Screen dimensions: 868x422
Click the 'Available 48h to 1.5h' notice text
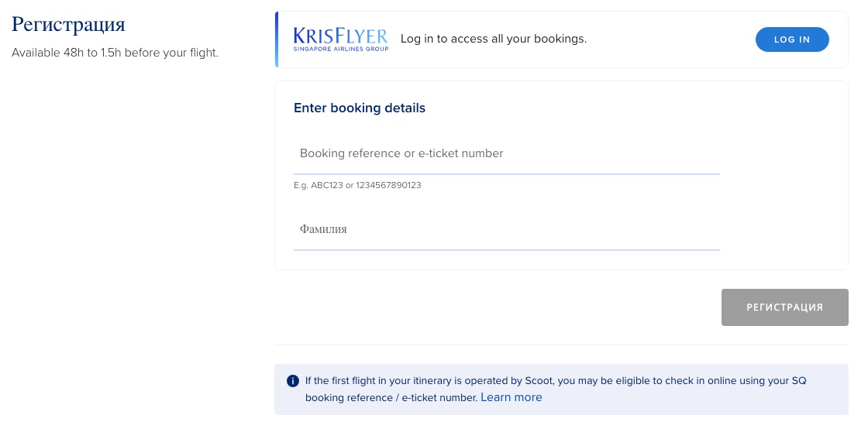115,53
